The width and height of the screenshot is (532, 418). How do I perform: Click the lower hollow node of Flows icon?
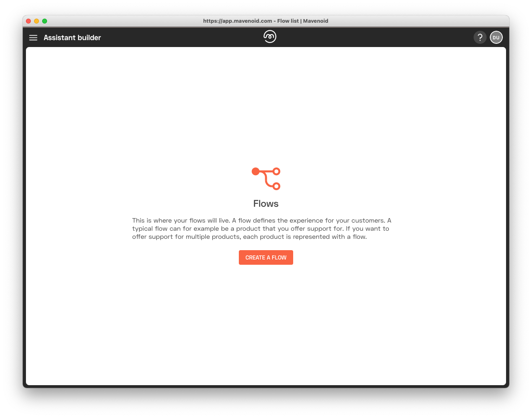(277, 186)
